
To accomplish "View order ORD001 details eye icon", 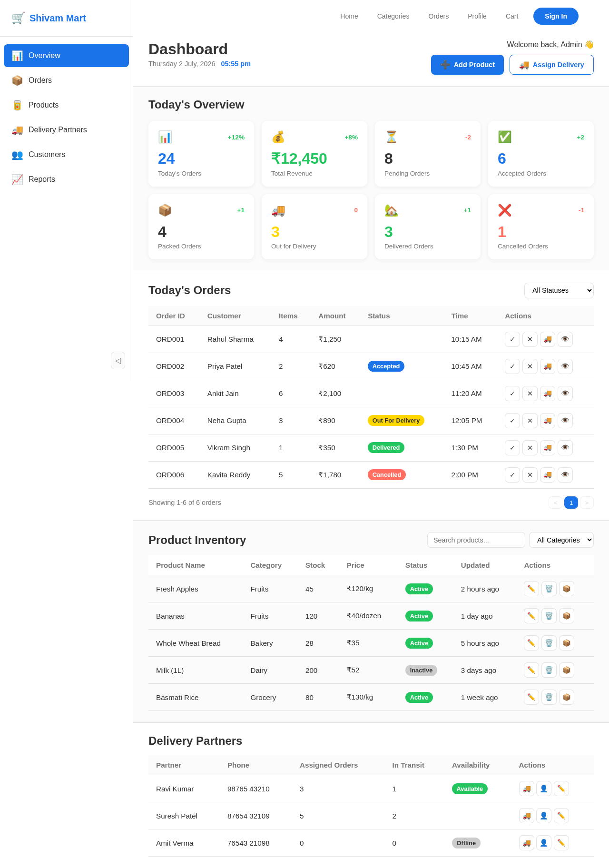I will coord(565,339).
